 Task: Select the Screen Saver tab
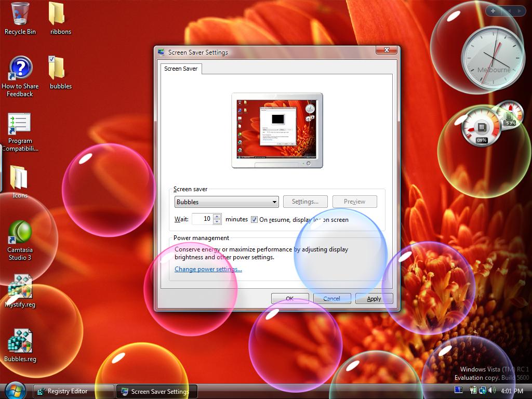[x=181, y=69]
